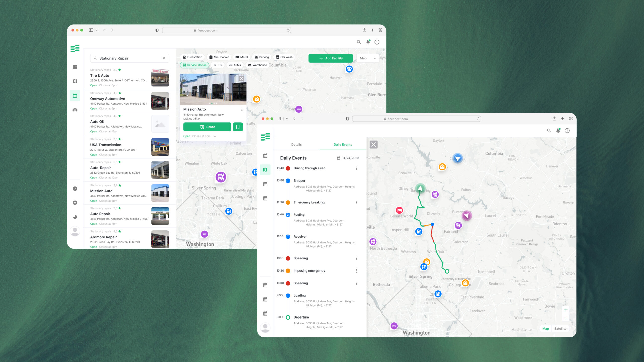Open dashboard icon in back window sidebar

[75, 67]
